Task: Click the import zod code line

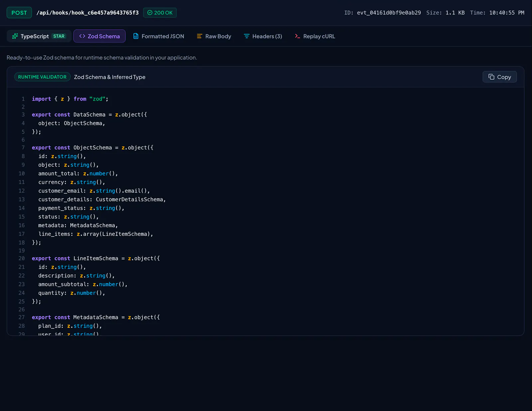Action: [x=70, y=99]
